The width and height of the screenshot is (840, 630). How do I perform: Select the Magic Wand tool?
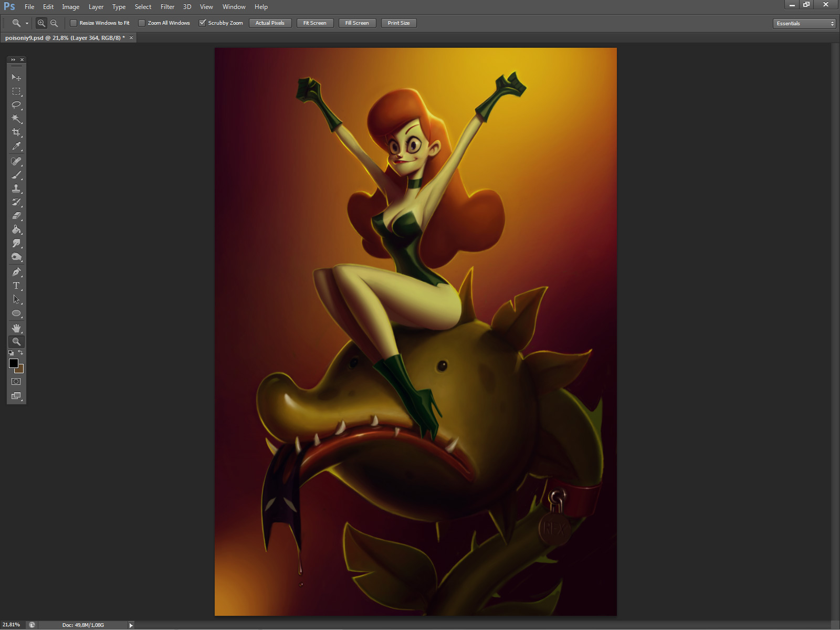pyautogui.click(x=16, y=119)
